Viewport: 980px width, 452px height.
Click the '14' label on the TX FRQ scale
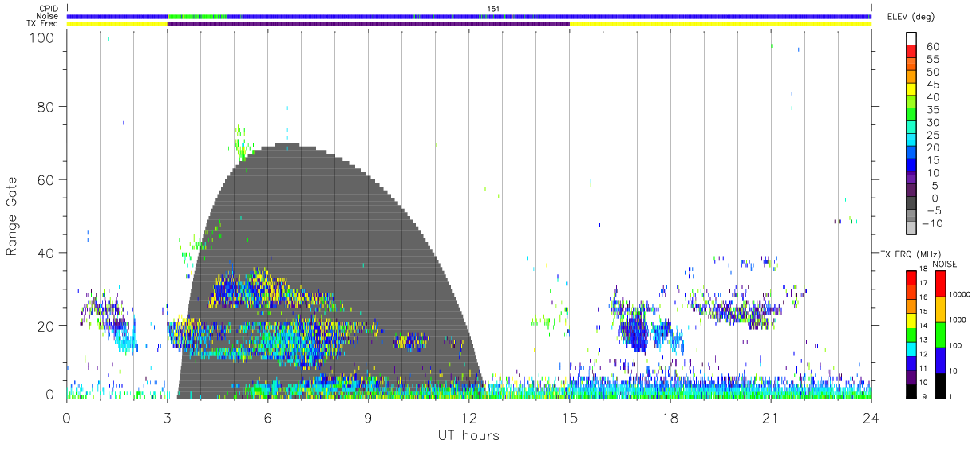923,325
